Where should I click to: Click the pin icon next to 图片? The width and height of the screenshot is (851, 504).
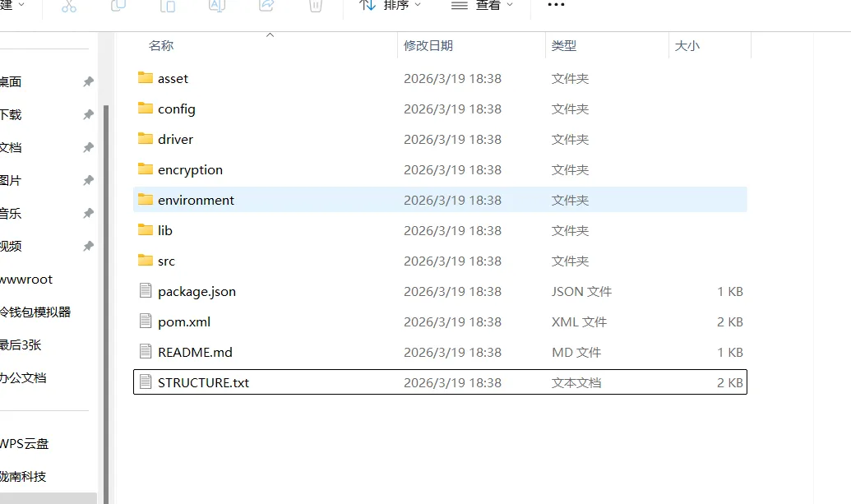tap(89, 180)
